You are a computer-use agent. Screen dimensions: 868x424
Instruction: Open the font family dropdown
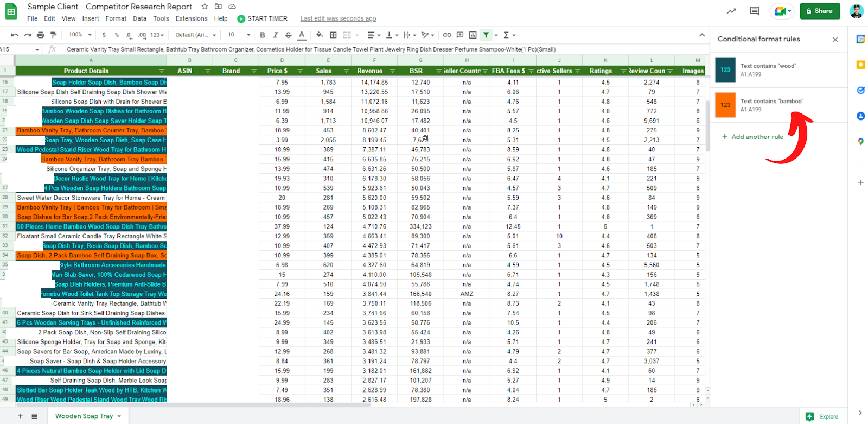tap(196, 35)
